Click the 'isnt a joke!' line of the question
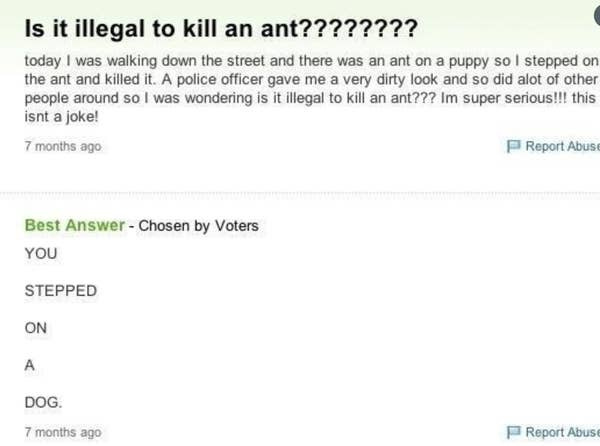The width and height of the screenshot is (600, 446). point(61,116)
